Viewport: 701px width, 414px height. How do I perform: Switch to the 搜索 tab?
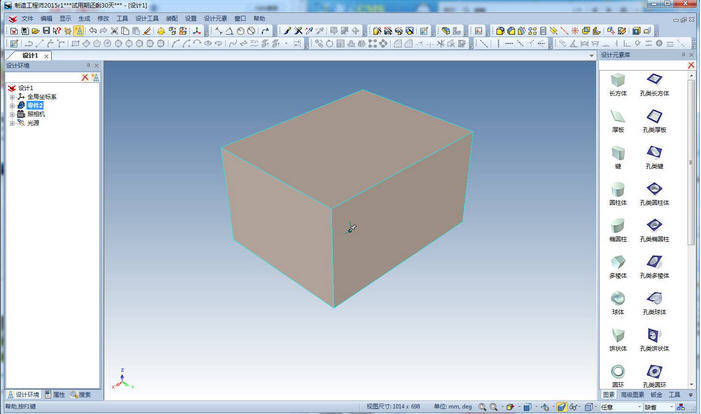point(84,395)
